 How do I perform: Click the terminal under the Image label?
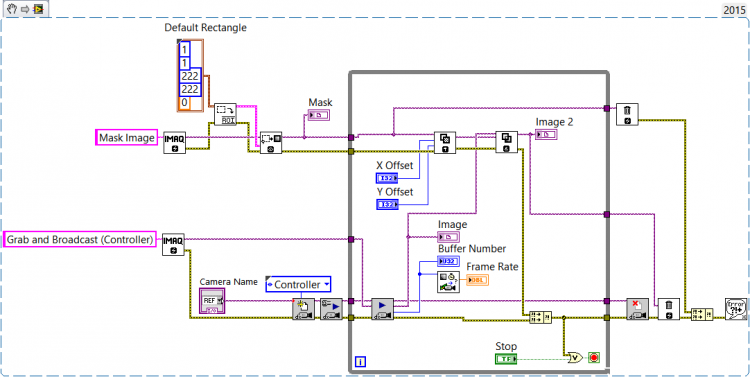point(449,237)
